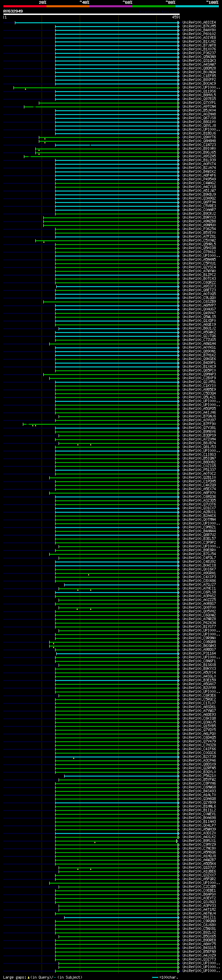
Task: Click the UniRef100_A7FZ81 label
Action: [x=199, y=237]
